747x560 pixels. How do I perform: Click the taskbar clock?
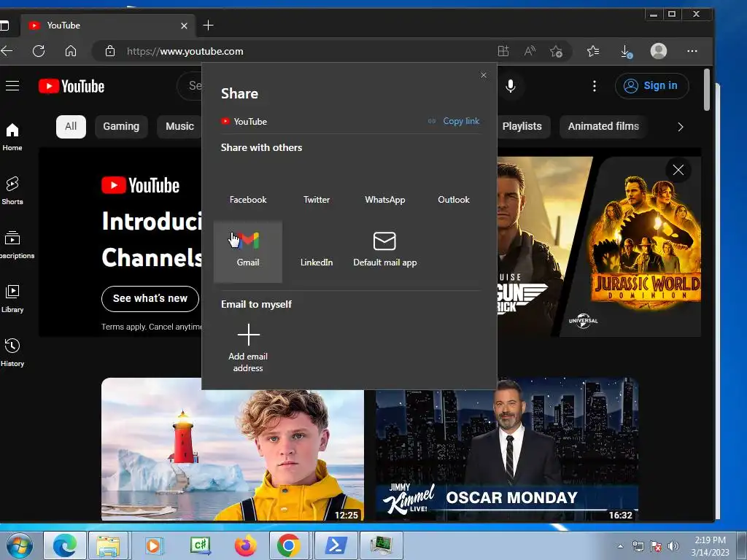(711, 546)
